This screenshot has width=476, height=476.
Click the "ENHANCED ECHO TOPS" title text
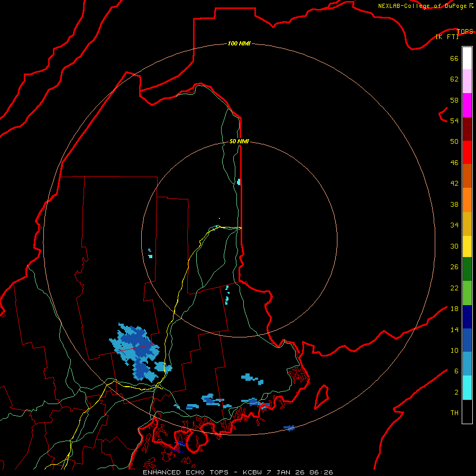click(x=186, y=472)
